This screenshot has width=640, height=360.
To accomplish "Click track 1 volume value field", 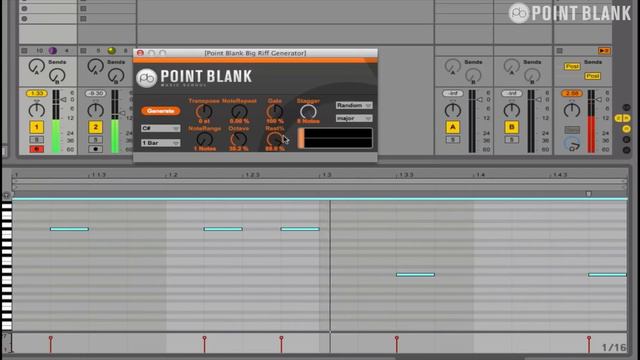I will (36, 93).
